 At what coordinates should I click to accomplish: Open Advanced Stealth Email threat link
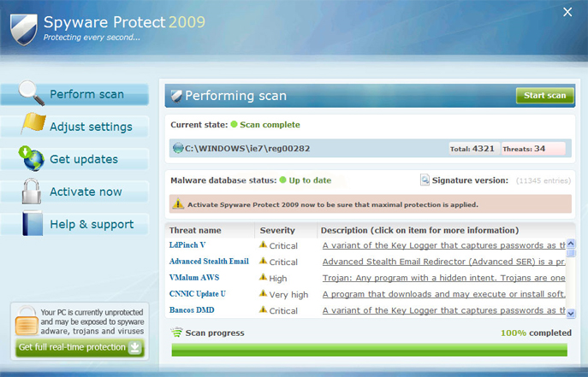[x=209, y=262]
